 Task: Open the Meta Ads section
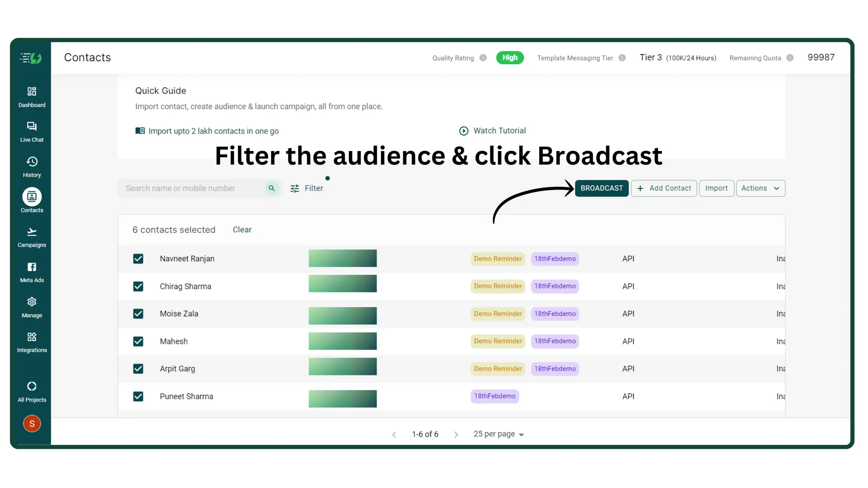(32, 271)
